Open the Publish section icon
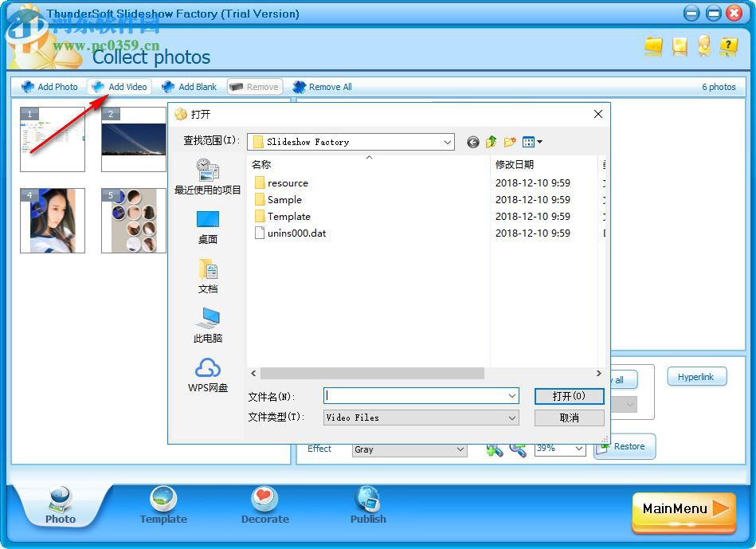Viewport: 756px width, 549px height. point(367,498)
